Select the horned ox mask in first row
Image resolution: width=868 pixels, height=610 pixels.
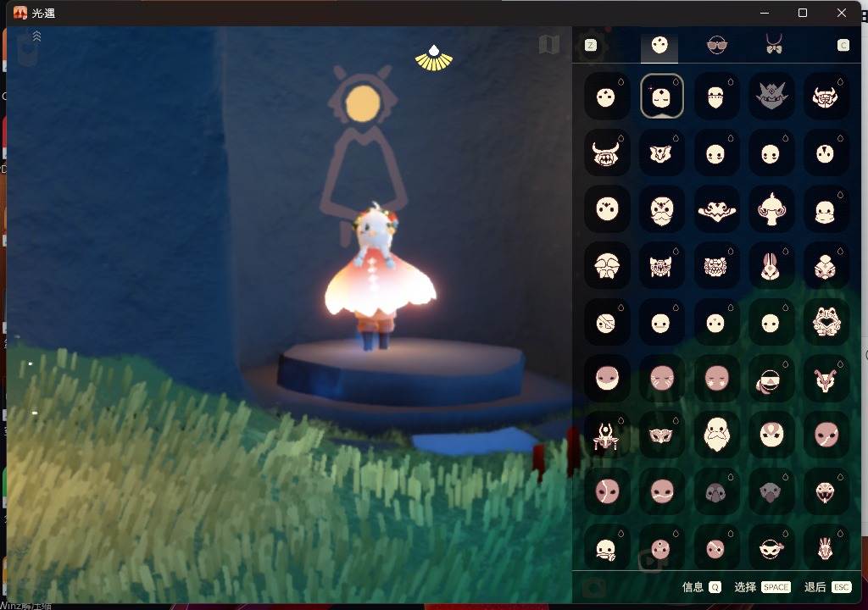tap(826, 97)
